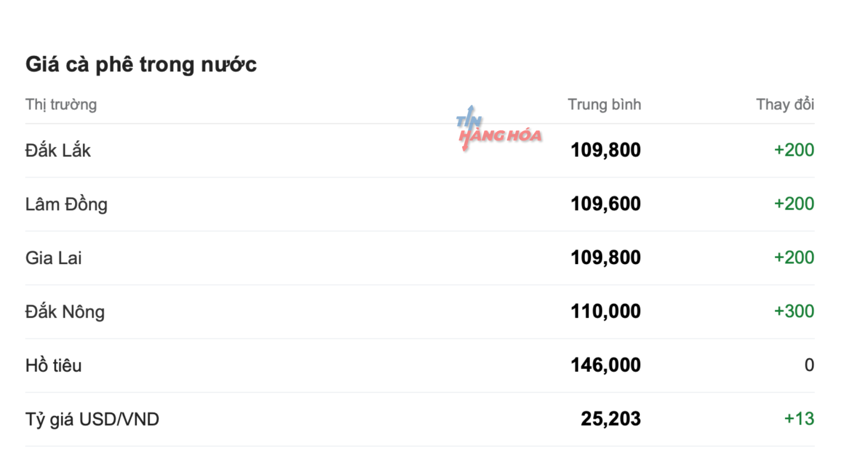Click the 0 change value for Hồ tiêu
This screenshot has width=868, height=467.
(809, 365)
